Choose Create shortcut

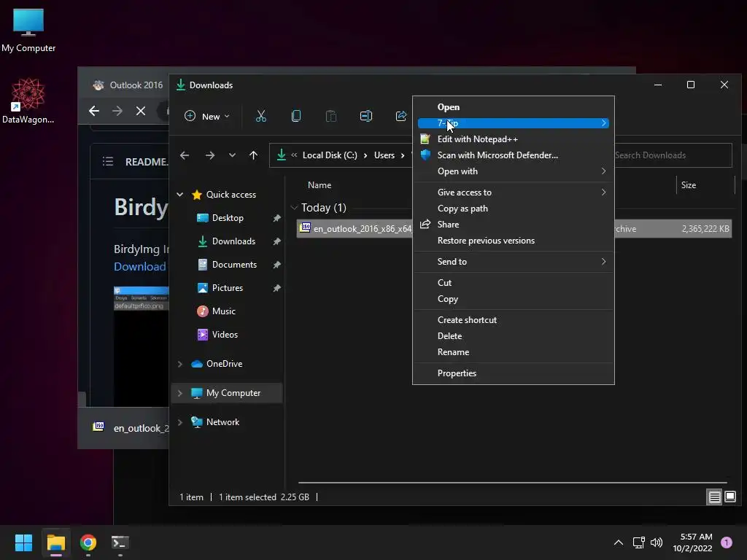[x=513, y=320]
